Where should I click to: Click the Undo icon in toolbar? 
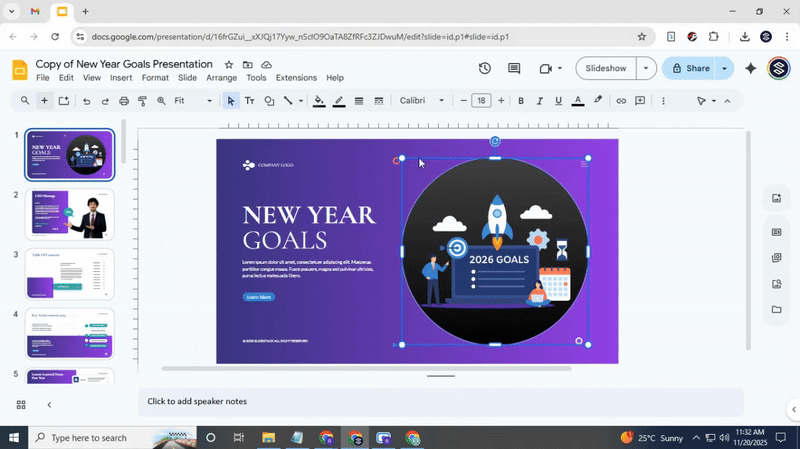point(86,101)
